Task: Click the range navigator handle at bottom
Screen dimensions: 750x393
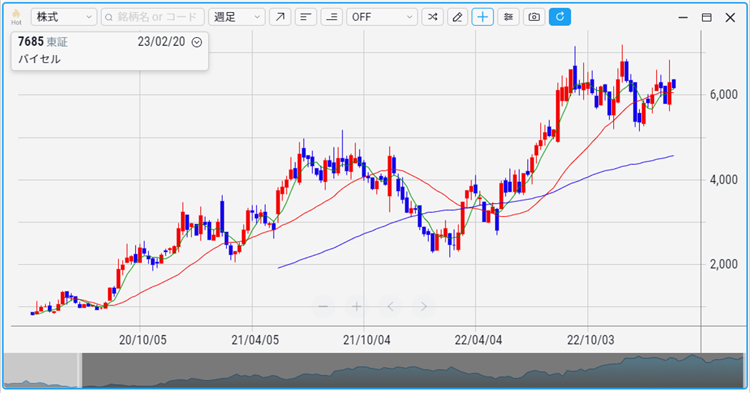Action: pos(80,371)
